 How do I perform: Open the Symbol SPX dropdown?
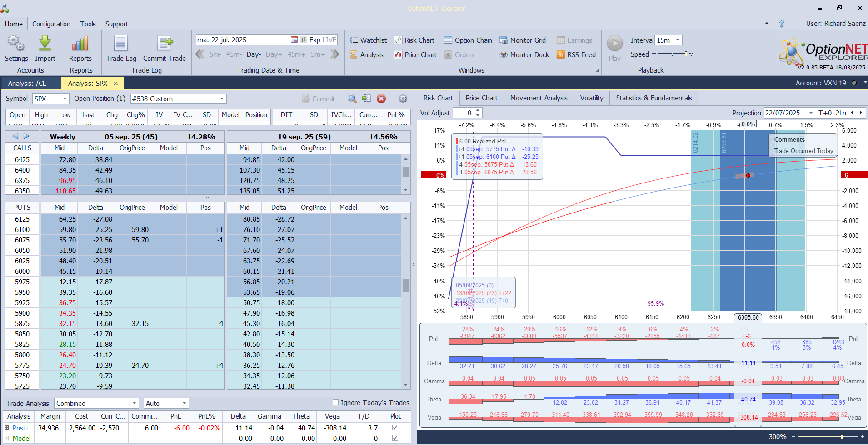click(65, 99)
